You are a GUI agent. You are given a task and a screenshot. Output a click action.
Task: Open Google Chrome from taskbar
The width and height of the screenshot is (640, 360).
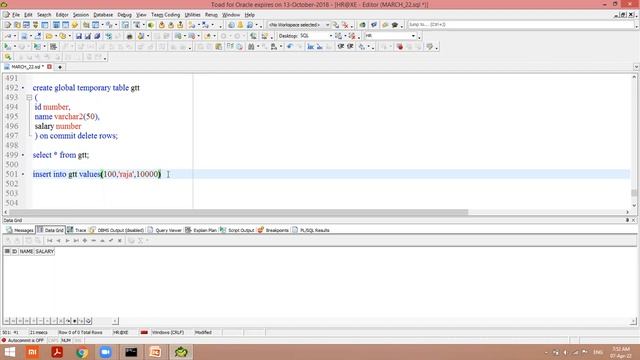click(x=82, y=352)
